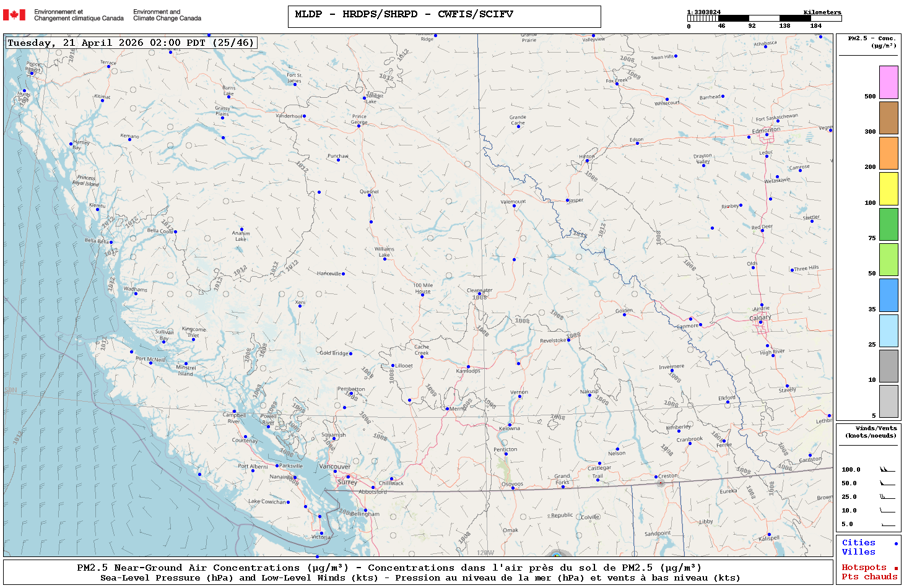The width and height of the screenshot is (904, 588).
Task: Click the 100.0 knots wind barb symbol
Action: coord(887,470)
